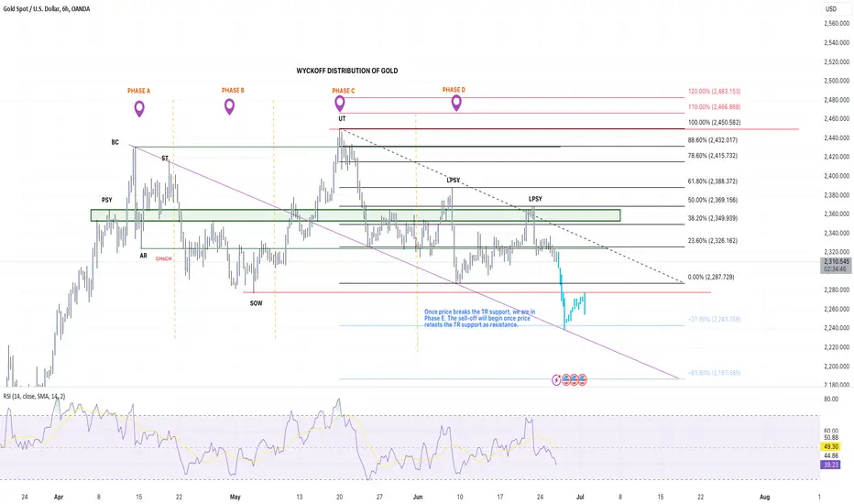The width and height of the screenshot is (854, 504).
Task: Click the 80.00 RSI axis label
Action: coord(831,399)
